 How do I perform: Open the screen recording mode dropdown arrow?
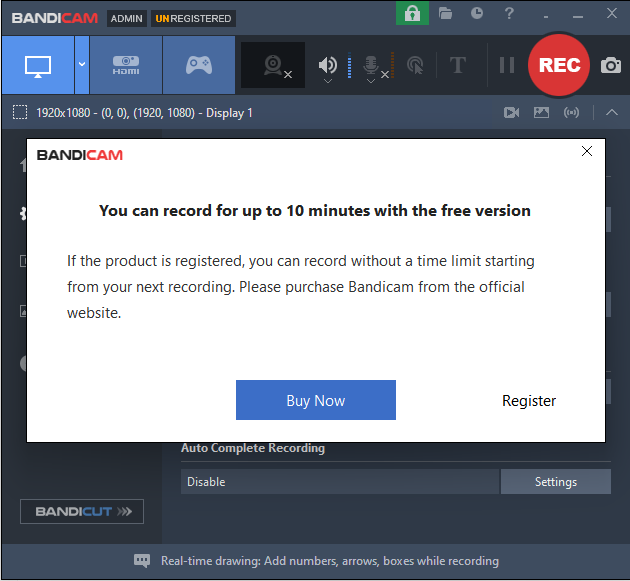(x=82, y=64)
